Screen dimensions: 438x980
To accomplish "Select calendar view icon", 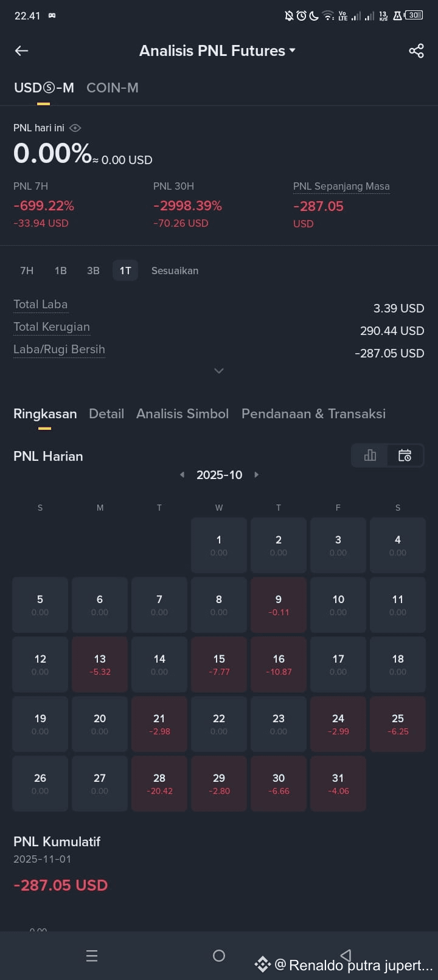I will click(405, 455).
